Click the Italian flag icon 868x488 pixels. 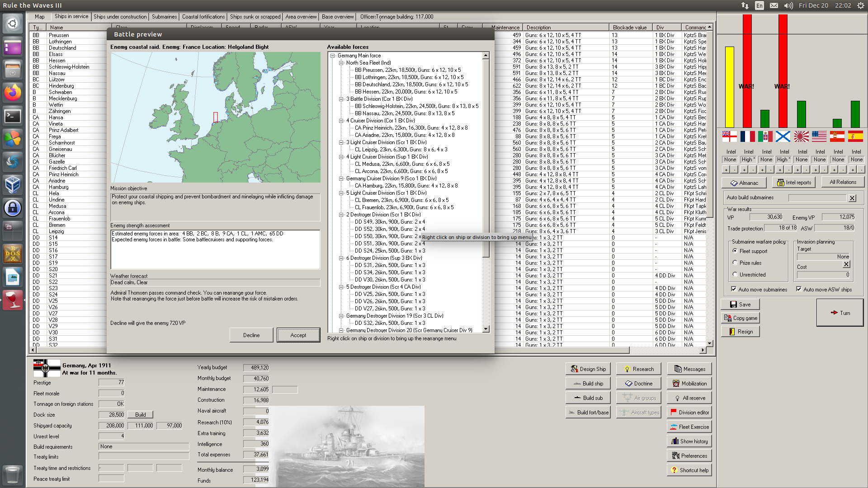[765, 136]
